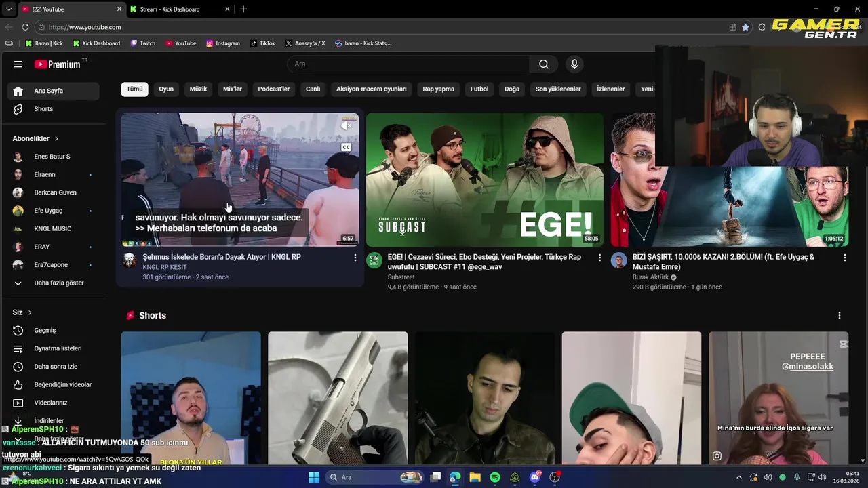Open Shorts shelf more options menu
Image resolution: width=868 pixels, height=488 pixels.
coord(840,316)
